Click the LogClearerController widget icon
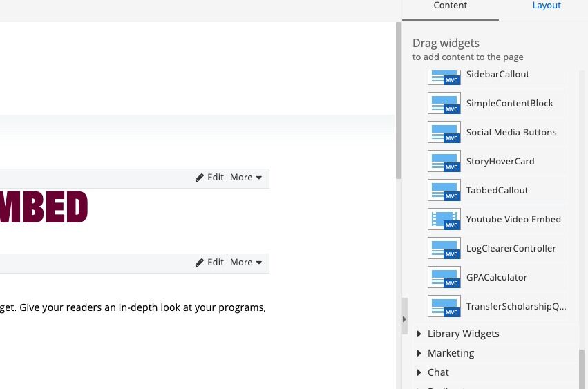This screenshot has width=588, height=389. 444,248
